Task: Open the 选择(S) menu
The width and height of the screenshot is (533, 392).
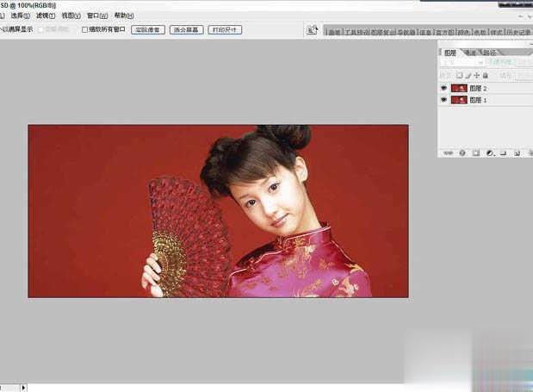Action: point(20,16)
